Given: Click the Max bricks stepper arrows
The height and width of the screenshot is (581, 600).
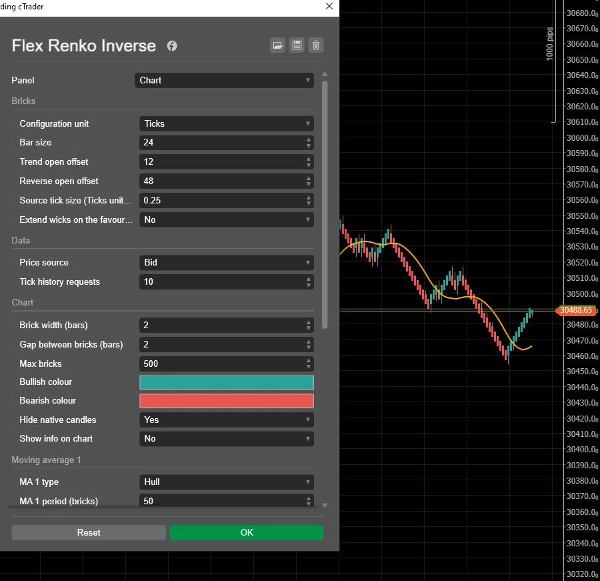Looking at the screenshot, I should pyautogui.click(x=309, y=364).
